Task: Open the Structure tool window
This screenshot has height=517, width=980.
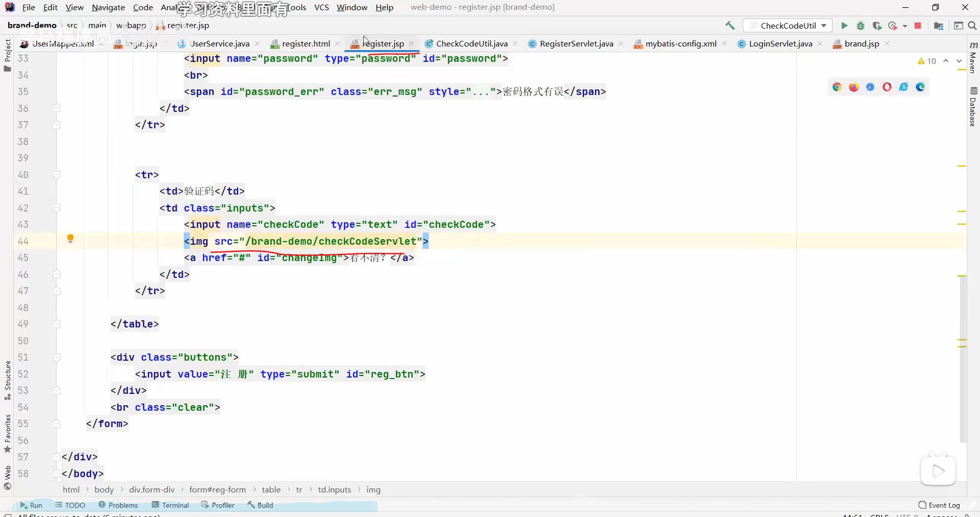Action: pos(7,380)
